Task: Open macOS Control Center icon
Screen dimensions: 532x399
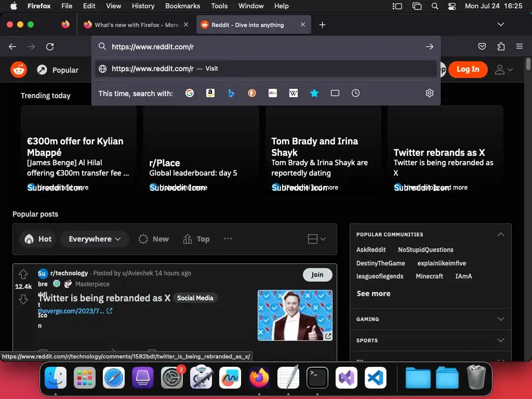Action: [452, 6]
